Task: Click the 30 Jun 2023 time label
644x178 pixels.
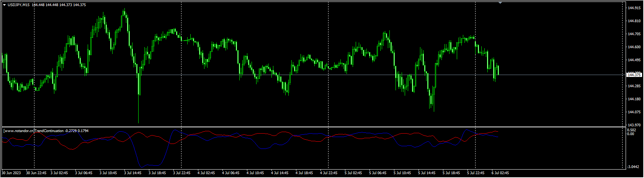Action: (x=11, y=173)
